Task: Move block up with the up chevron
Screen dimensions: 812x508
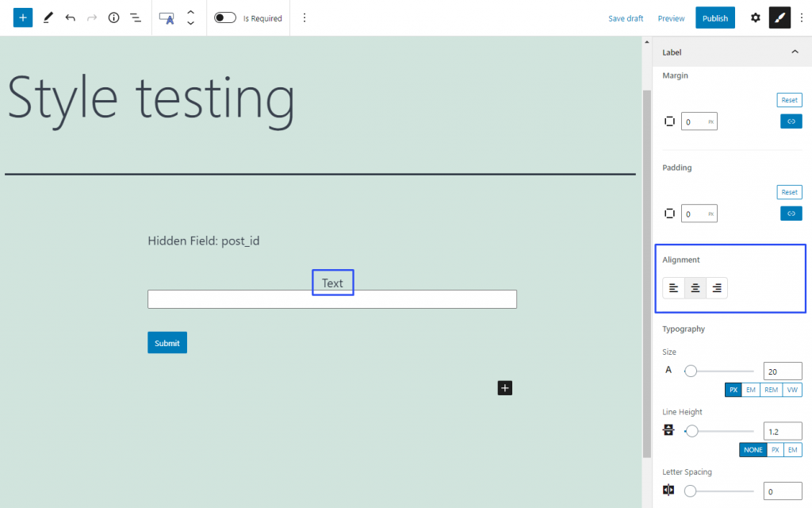Action: [x=190, y=13]
